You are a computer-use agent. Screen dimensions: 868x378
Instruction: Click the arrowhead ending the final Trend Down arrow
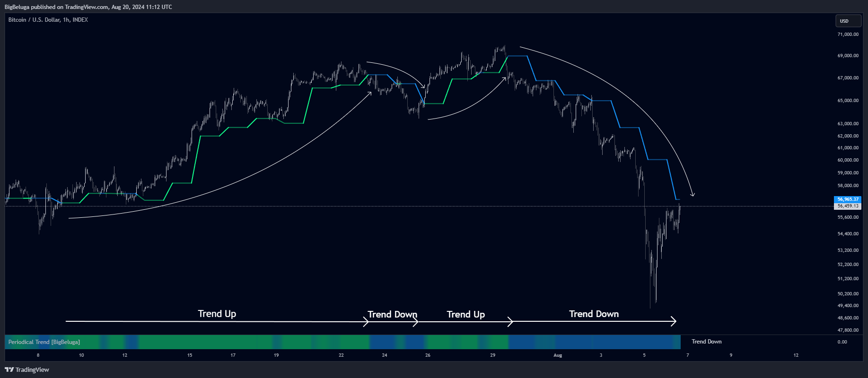674,322
